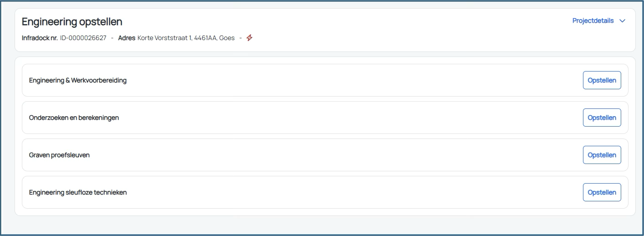The image size is (644, 236).
Task: Click the Korte Vorststraat 1 street text
Action: (x=164, y=38)
